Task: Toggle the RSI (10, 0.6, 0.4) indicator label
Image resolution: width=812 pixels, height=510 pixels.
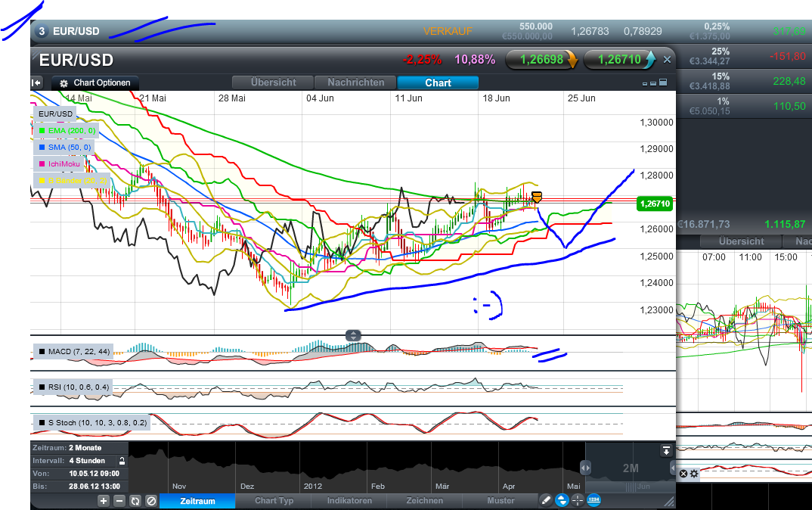Action: (x=73, y=387)
